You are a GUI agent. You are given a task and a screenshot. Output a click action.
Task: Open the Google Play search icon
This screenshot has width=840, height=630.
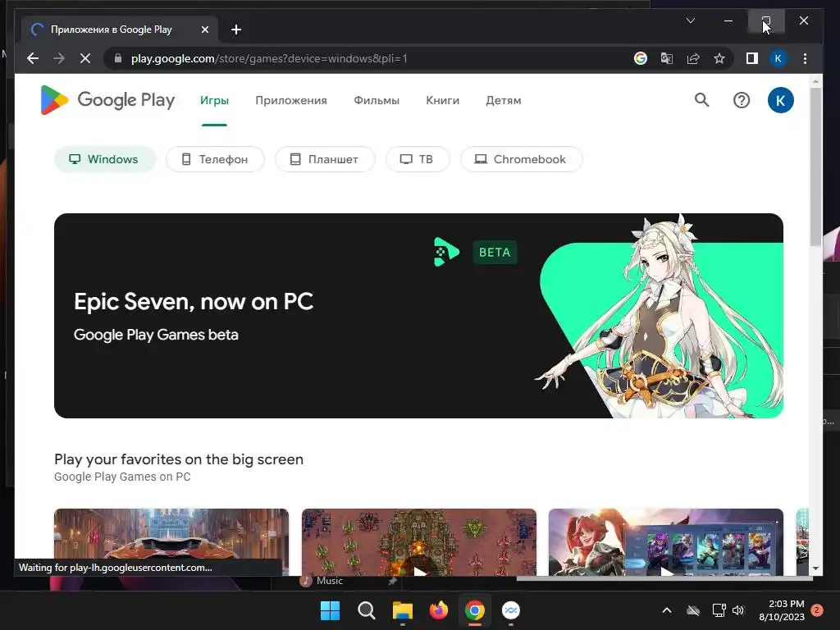702,100
